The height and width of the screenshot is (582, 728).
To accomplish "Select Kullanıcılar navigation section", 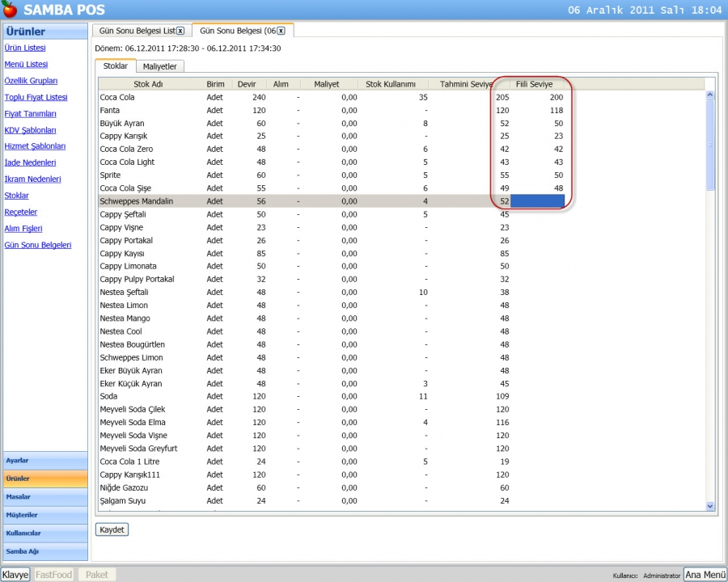I will click(45, 533).
